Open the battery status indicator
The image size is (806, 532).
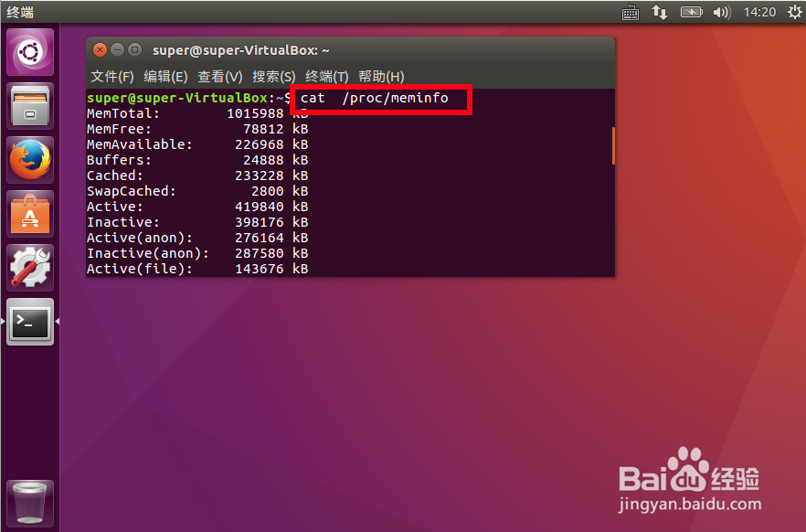[692, 12]
